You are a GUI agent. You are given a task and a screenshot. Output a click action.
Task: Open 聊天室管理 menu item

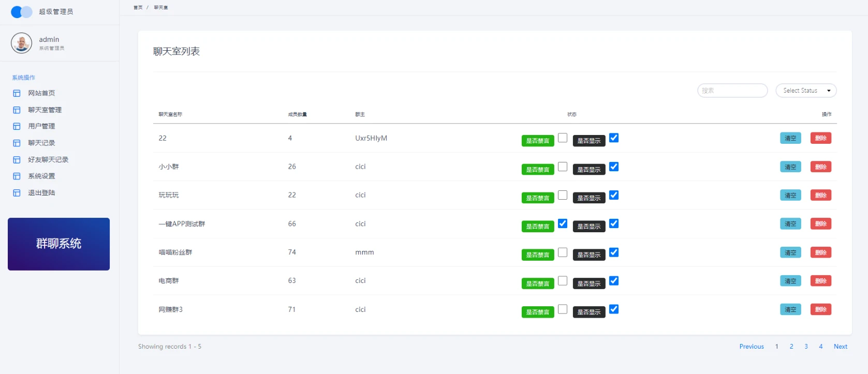pyautogui.click(x=45, y=110)
